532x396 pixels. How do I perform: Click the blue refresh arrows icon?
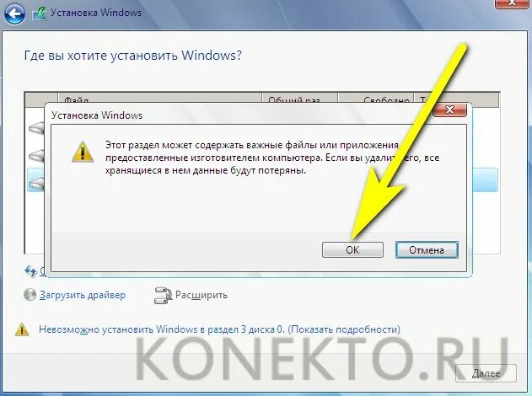30,270
